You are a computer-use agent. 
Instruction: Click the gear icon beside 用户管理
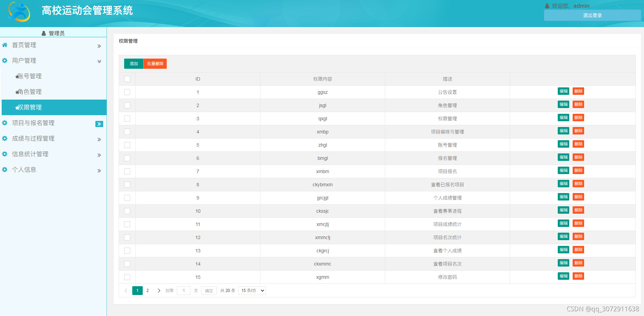click(5, 61)
